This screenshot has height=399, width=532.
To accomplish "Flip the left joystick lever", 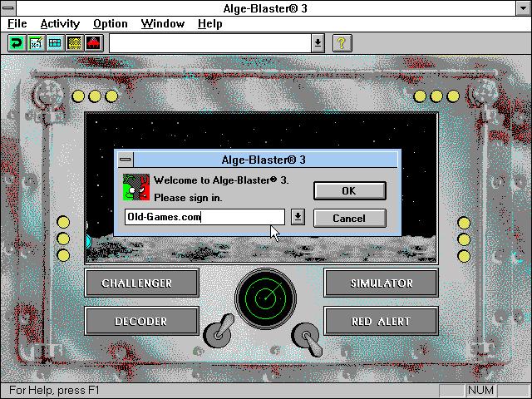I will [219, 332].
